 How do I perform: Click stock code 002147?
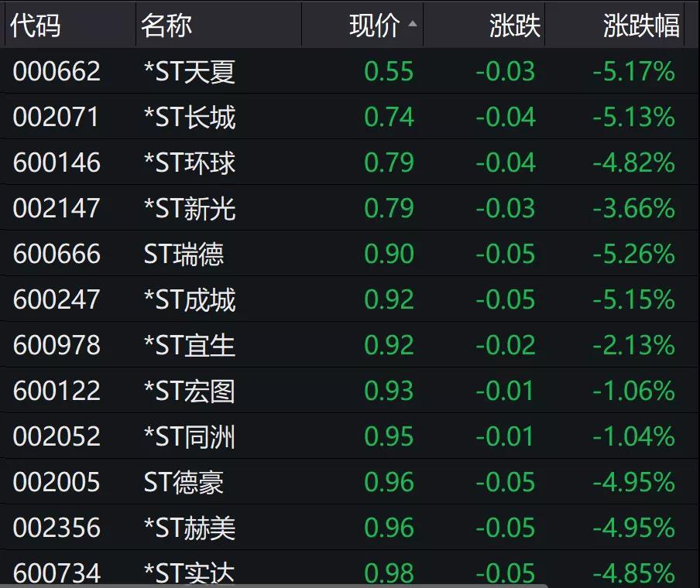tap(57, 208)
